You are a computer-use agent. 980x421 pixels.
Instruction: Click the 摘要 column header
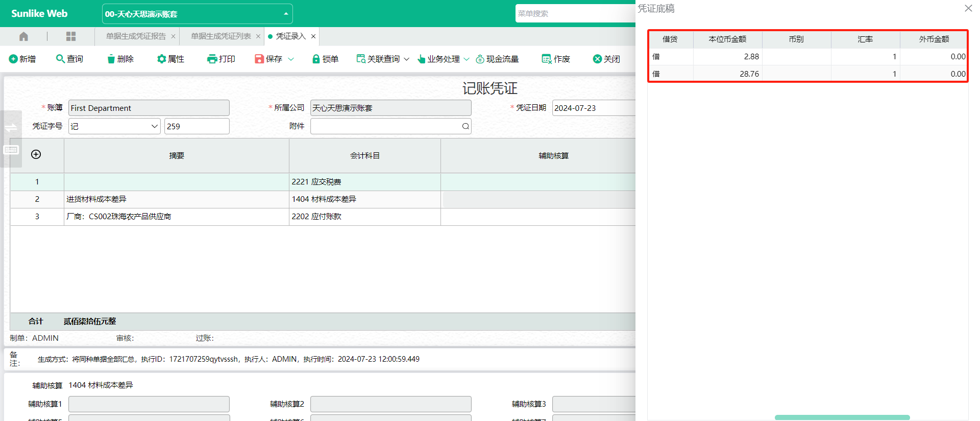coord(177,156)
